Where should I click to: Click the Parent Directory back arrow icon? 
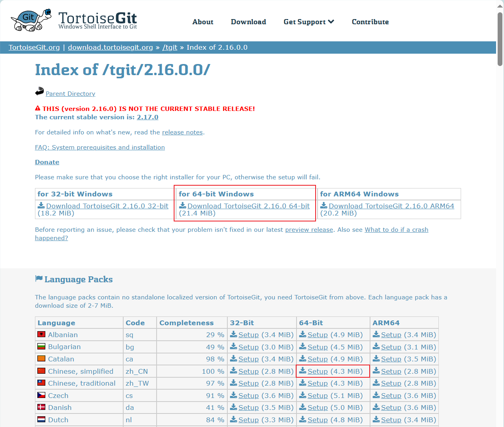39,91
